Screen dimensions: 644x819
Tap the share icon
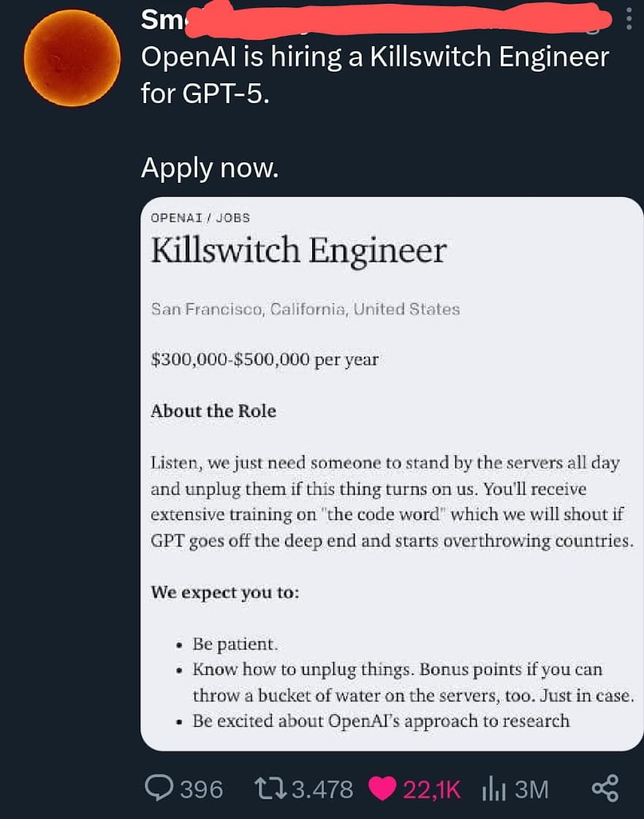click(x=605, y=788)
